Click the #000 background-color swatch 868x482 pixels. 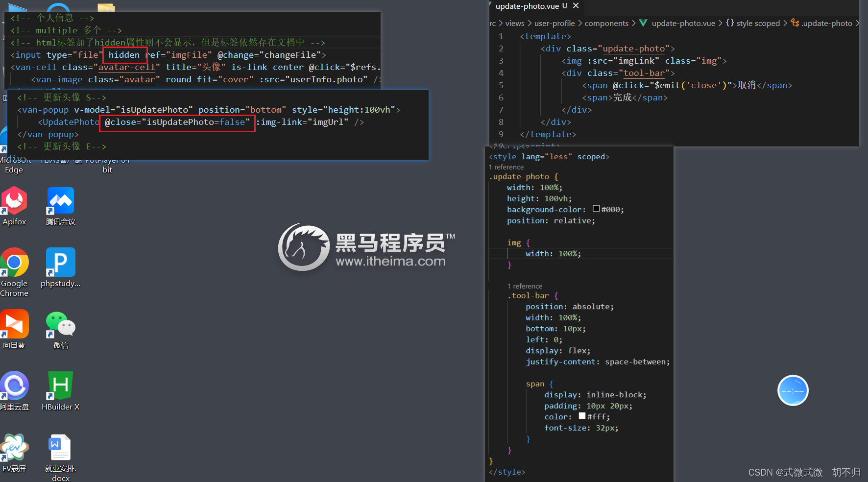[x=596, y=209]
